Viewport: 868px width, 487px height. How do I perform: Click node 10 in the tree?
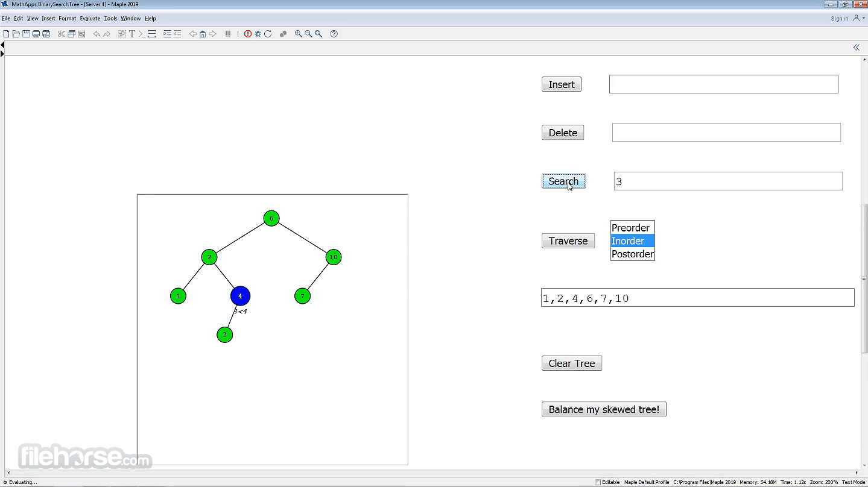pyautogui.click(x=334, y=257)
